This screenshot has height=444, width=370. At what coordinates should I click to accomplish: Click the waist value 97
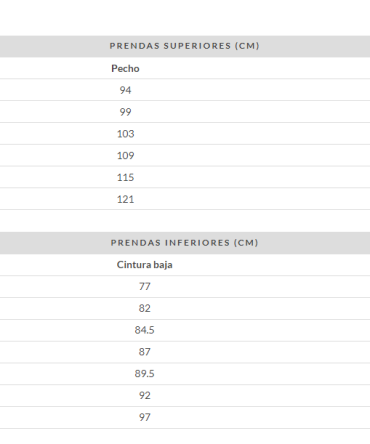(x=144, y=417)
